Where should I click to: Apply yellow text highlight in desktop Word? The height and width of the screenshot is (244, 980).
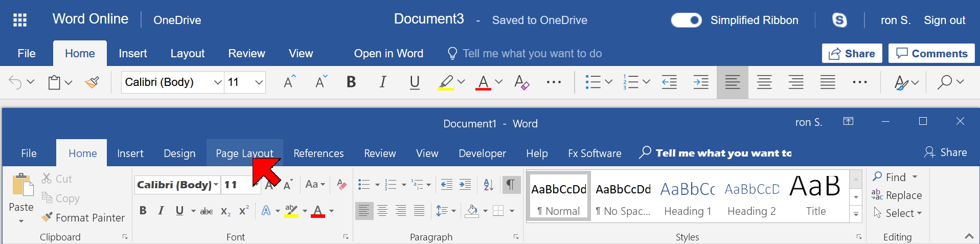[291, 211]
